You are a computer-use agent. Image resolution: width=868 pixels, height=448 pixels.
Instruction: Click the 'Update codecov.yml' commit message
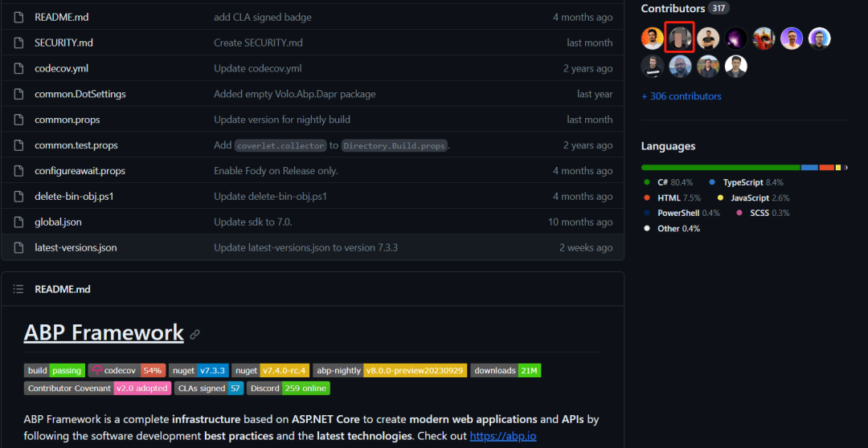(x=257, y=68)
